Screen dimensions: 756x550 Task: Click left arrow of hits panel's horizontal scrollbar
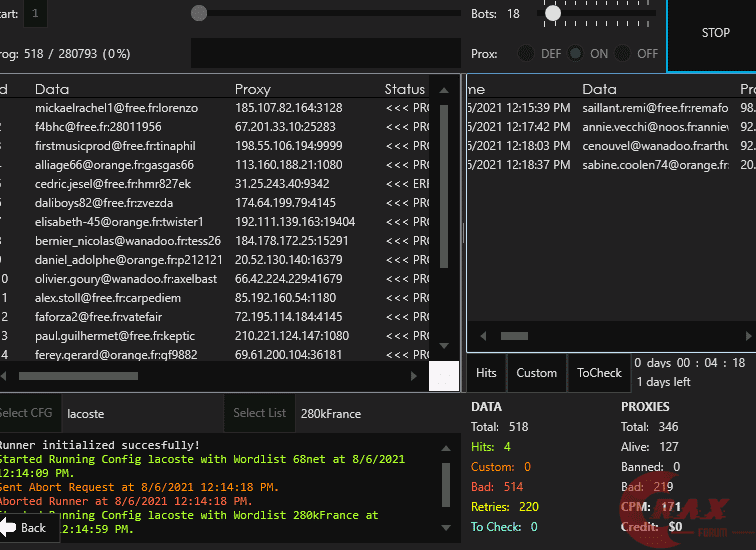(x=484, y=337)
